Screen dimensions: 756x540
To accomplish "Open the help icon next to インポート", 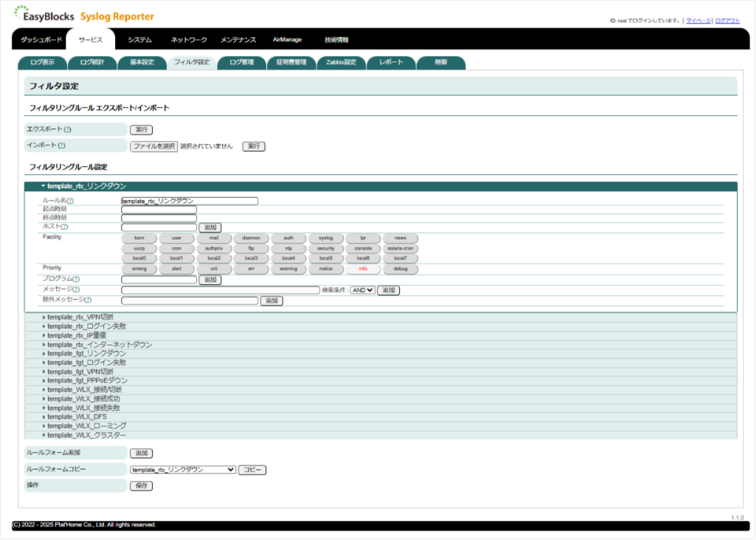I will click(x=62, y=145).
